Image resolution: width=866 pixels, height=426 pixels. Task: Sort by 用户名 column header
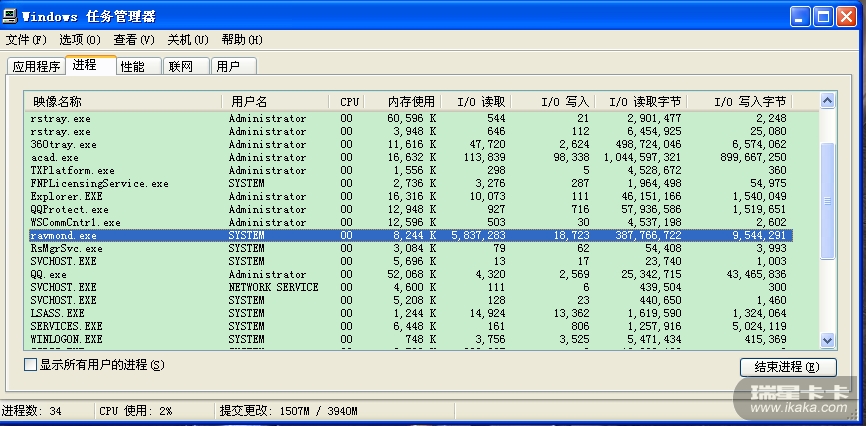[275, 102]
